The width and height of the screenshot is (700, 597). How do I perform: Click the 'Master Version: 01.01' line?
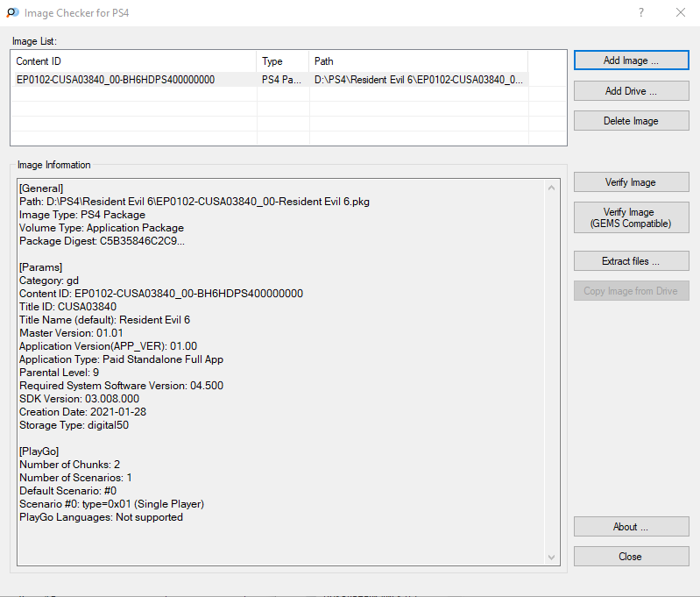click(x=71, y=333)
